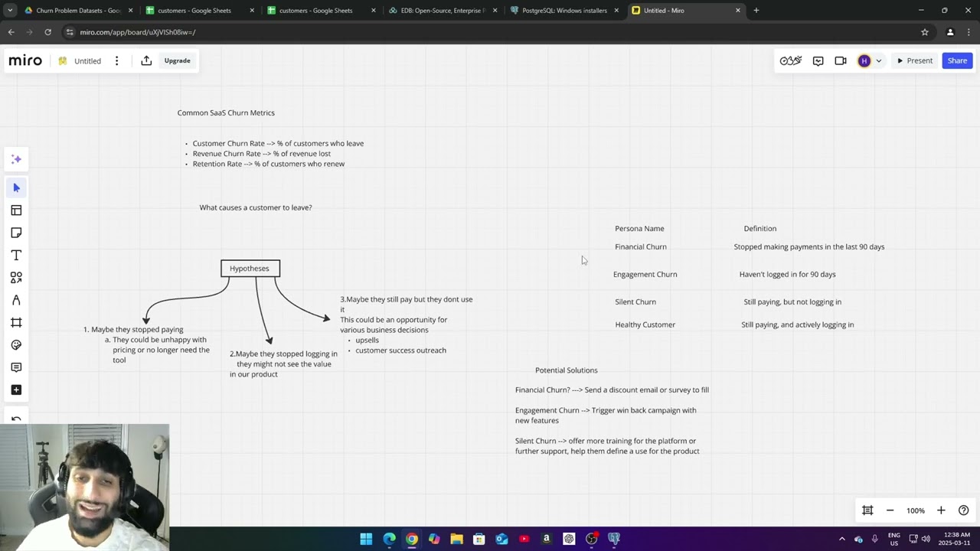Viewport: 980px width, 551px height.
Task: Open Chrome three-dot menu
Action: point(970,32)
